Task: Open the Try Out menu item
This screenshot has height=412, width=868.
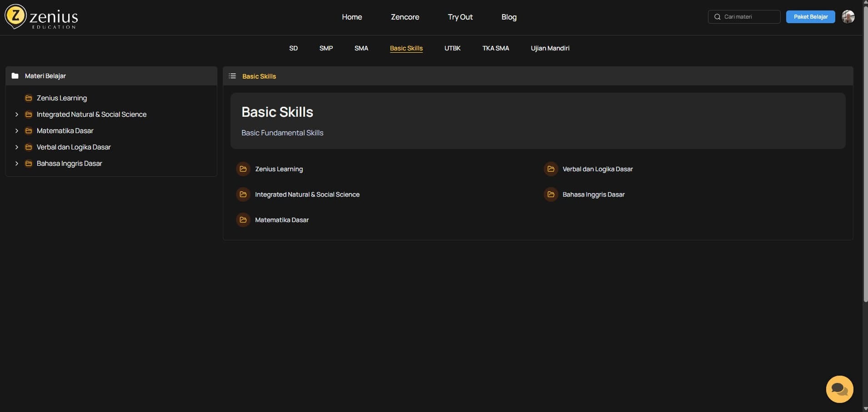Action: pos(460,17)
